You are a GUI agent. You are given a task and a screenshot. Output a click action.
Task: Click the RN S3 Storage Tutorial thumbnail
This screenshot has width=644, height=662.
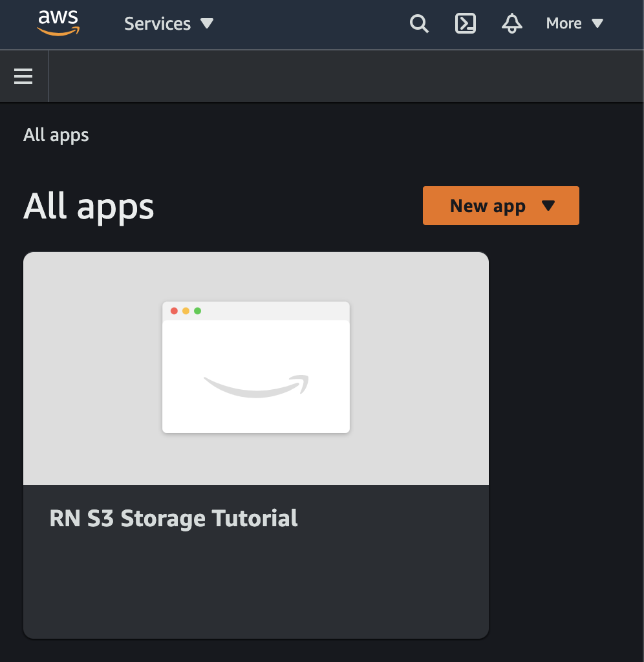pos(256,367)
